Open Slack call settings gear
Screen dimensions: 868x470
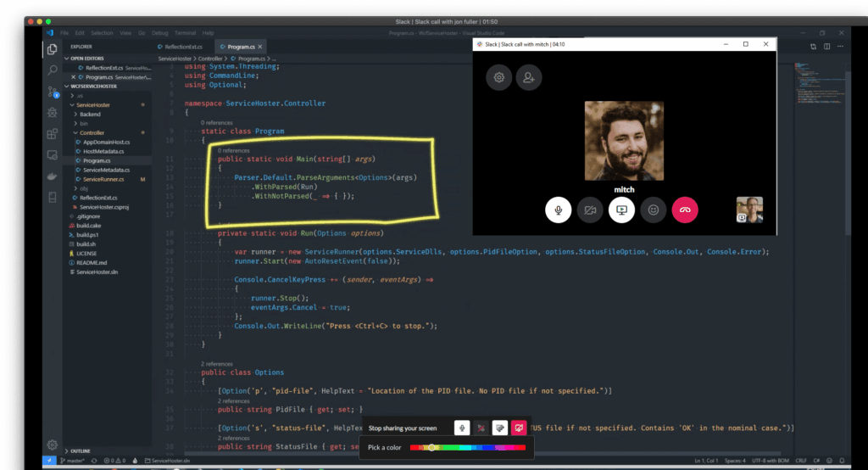pyautogui.click(x=499, y=77)
